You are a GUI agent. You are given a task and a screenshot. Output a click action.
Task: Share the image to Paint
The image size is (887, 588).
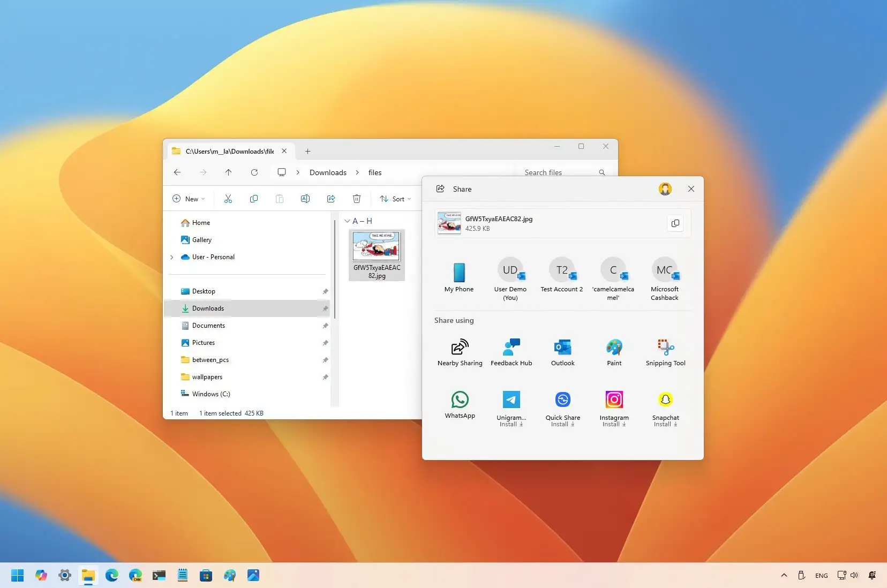pyautogui.click(x=614, y=352)
